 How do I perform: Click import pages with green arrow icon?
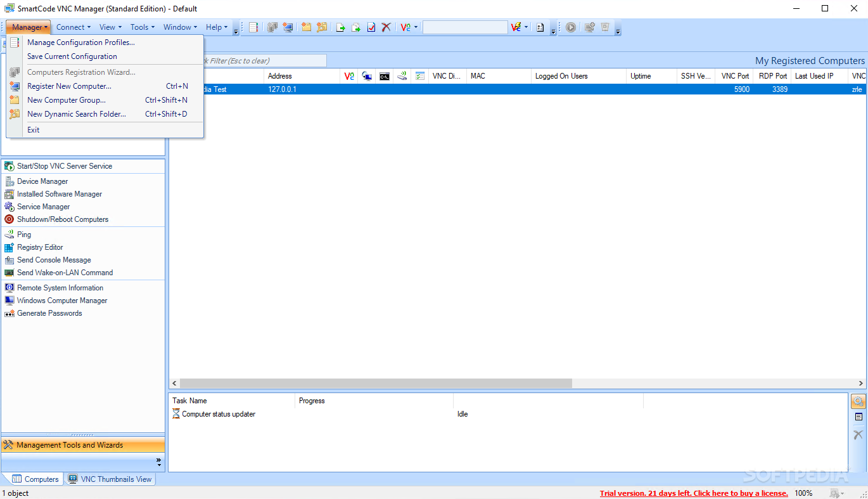pyautogui.click(x=357, y=27)
